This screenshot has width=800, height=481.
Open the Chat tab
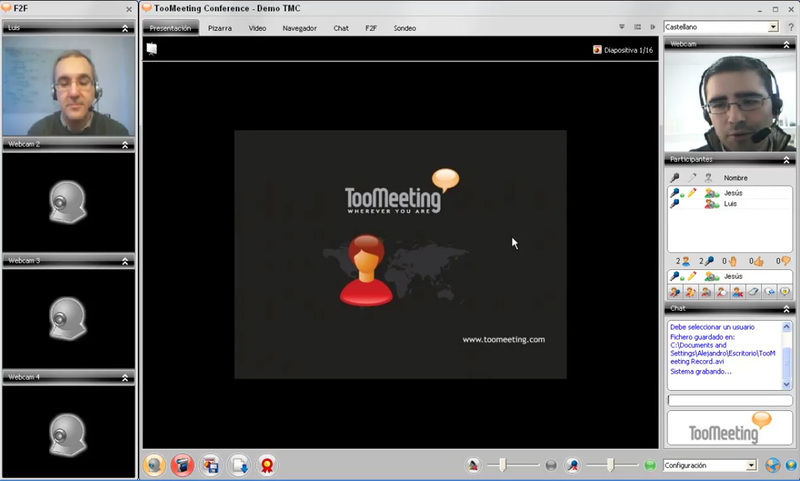click(x=341, y=28)
